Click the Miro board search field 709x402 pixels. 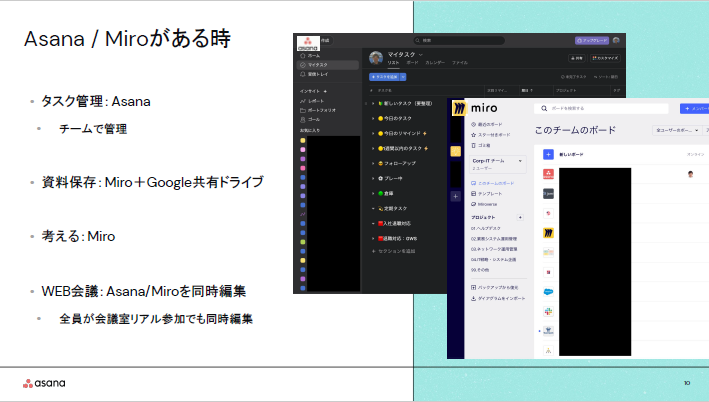pos(601,109)
